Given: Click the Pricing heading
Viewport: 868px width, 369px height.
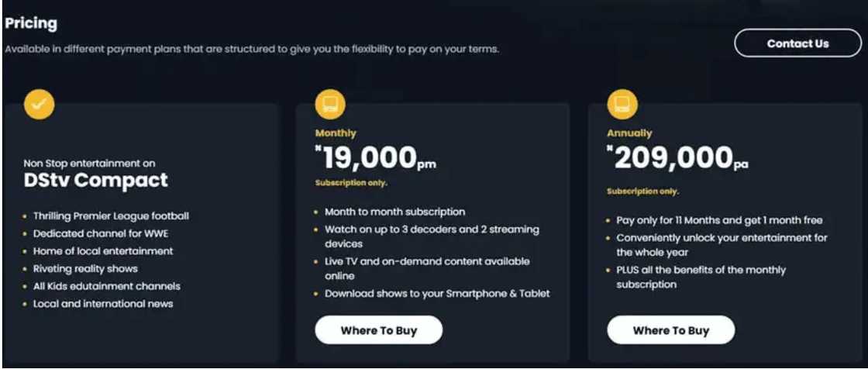Looking at the screenshot, I should click(31, 23).
